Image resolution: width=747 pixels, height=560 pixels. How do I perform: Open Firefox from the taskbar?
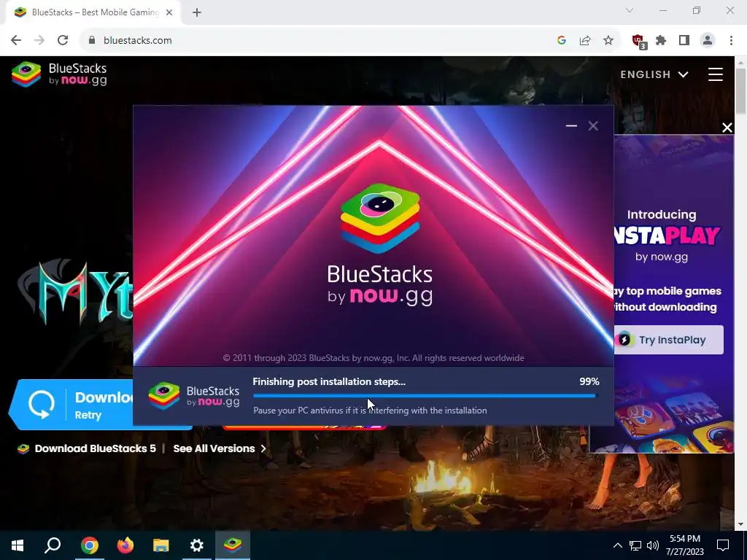click(125, 545)
